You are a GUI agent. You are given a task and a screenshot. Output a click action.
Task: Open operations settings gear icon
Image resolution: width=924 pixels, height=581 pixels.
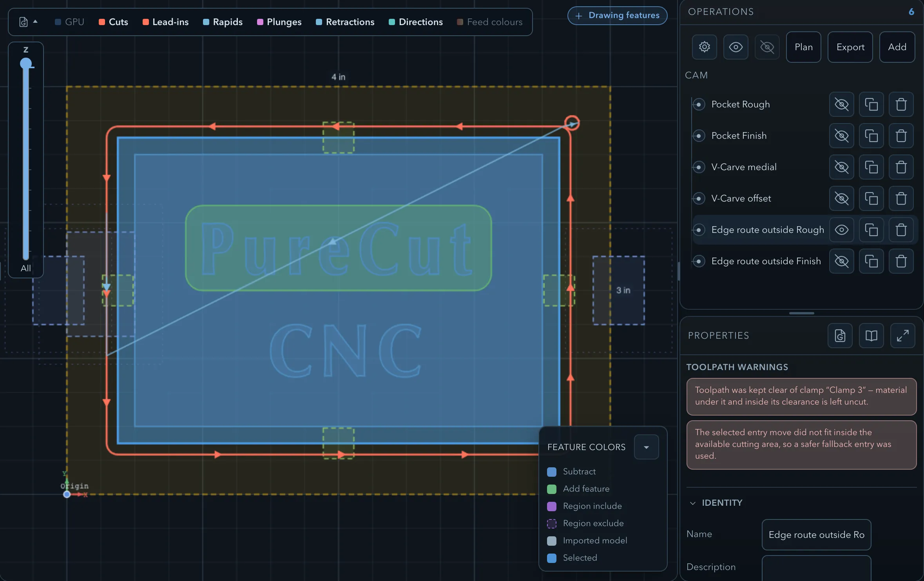tap(704, 47)
